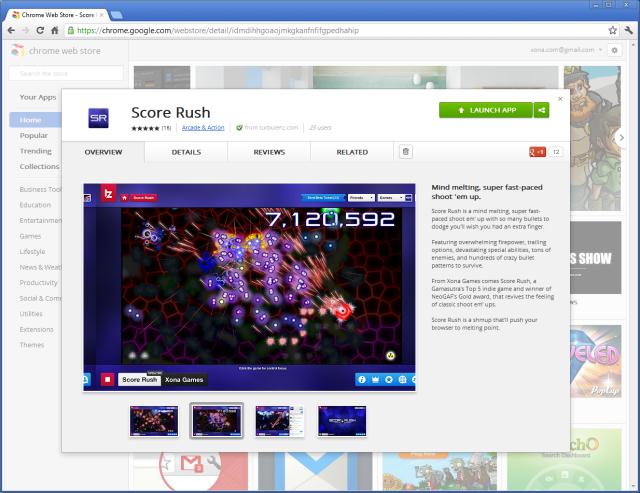Open Education category in sidebar
The height and width of the screenshot is (493, 640).
pos(35,205)
